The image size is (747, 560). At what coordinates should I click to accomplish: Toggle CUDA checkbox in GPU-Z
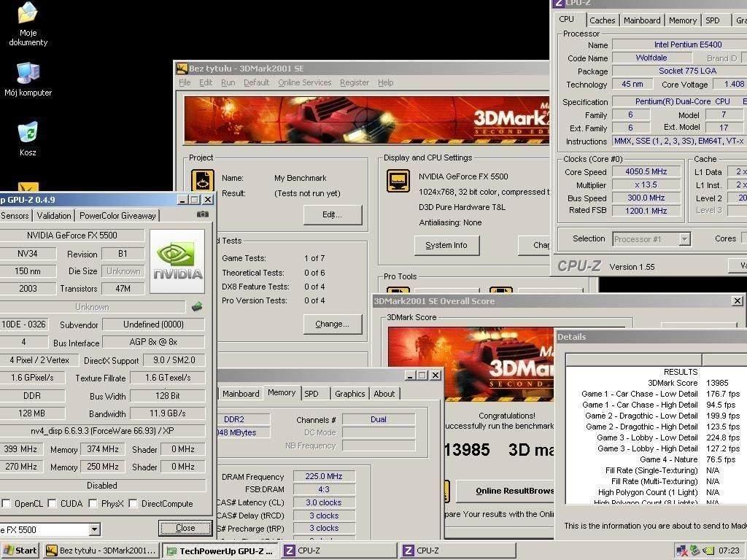coord(52,503)
